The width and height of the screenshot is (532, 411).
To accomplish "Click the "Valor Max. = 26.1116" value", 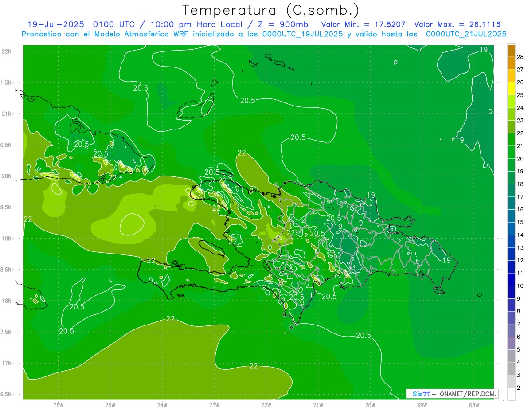I will tap(458, 24).
